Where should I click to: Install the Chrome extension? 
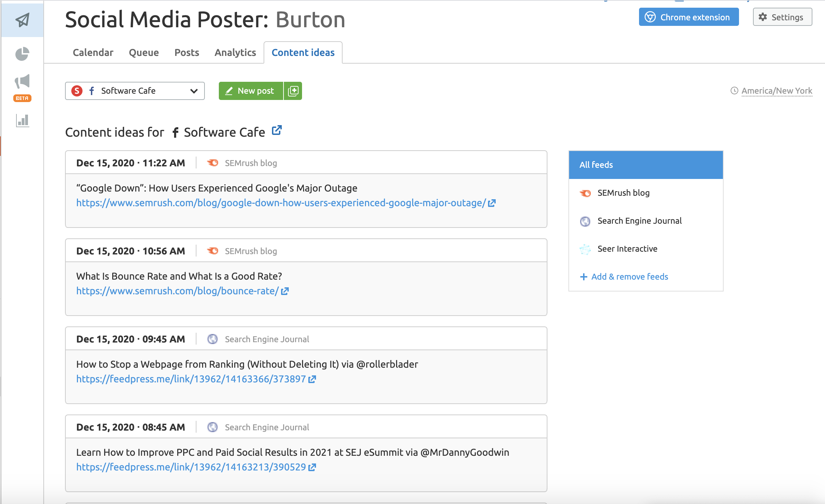(689, 17)
